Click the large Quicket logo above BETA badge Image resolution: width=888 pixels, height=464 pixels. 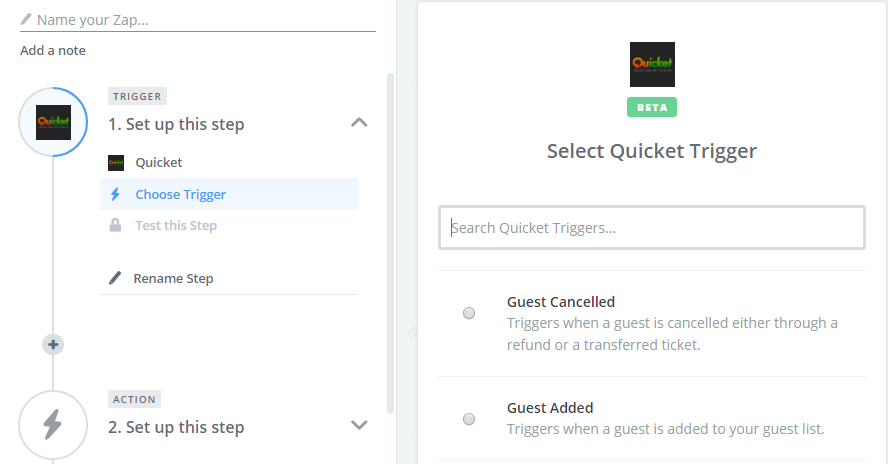point(652,65)
